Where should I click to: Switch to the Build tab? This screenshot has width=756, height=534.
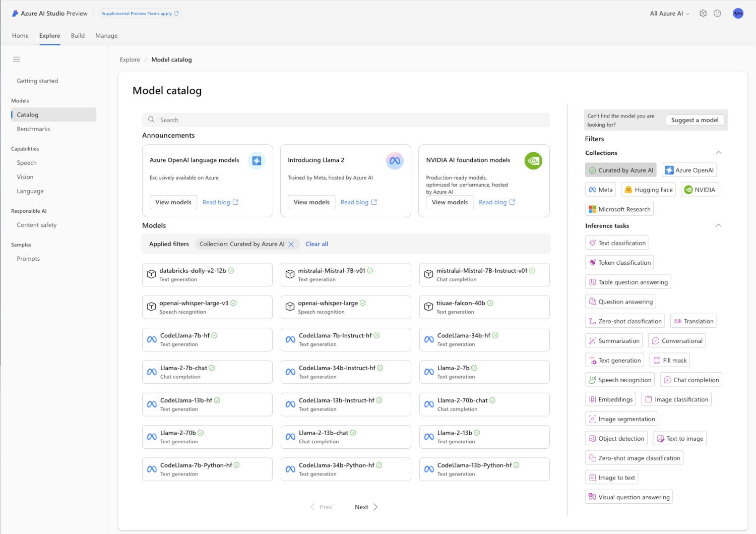pyautogui.click(x=78, y=36)
